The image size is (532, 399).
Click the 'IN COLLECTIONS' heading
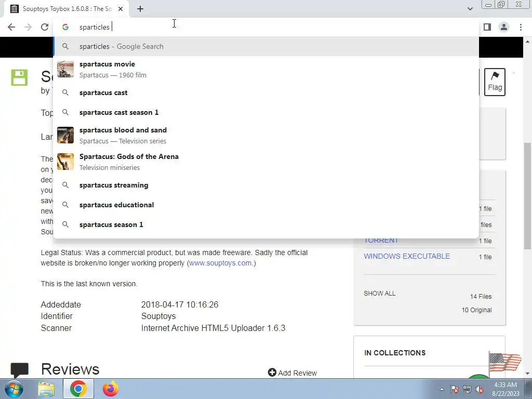(395, 353)
